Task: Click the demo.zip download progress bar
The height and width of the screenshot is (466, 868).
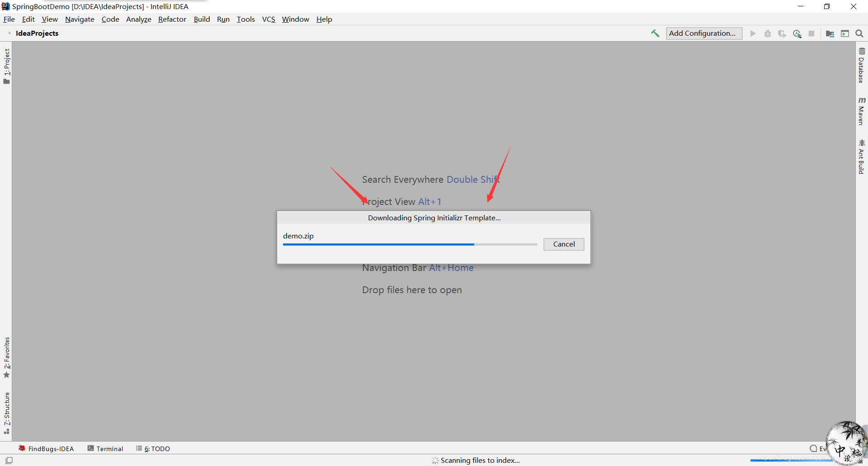Action: pos(410,244)
